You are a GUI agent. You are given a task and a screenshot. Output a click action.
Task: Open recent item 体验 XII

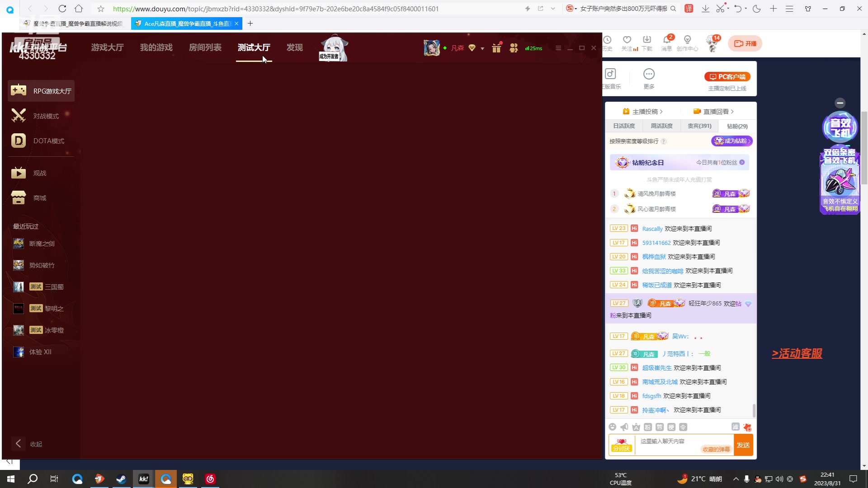tap(33, 352)
